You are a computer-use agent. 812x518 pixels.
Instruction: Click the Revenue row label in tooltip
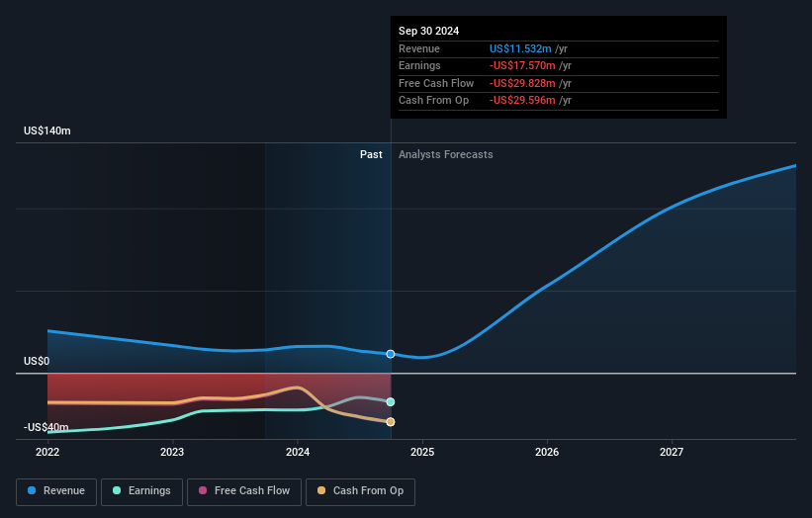[x=419, y=48]
